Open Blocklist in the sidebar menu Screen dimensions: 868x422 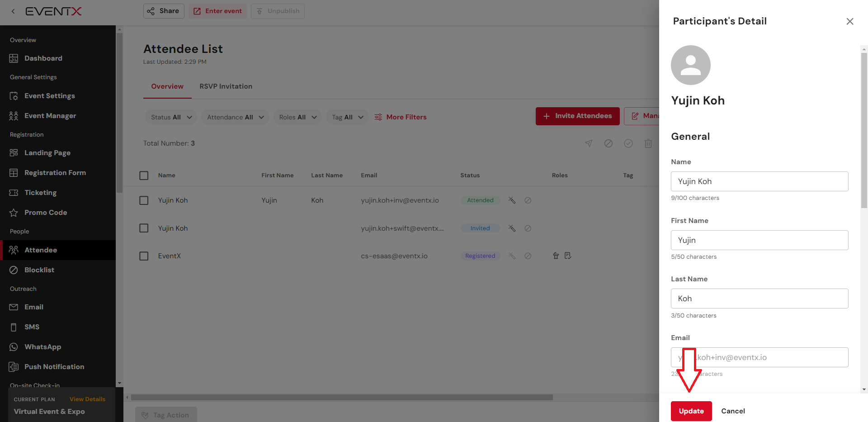pos(39,270)
